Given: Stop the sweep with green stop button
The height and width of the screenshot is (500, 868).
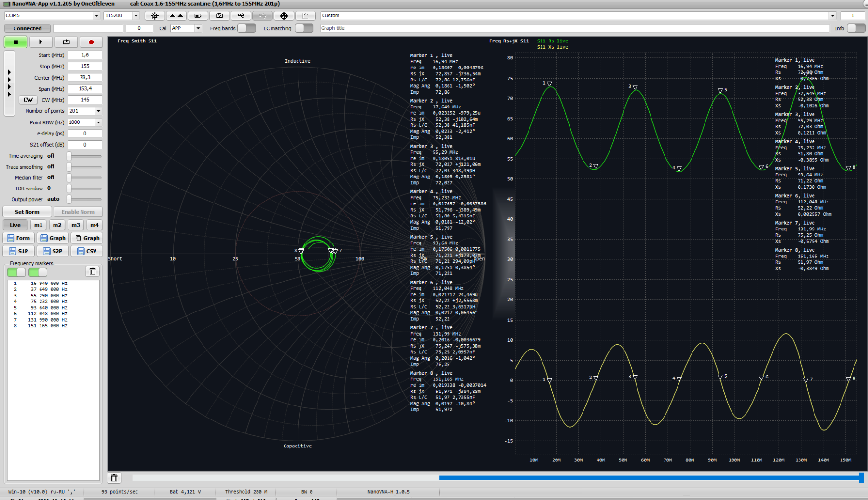Looking at the screenshot, I should pos(15,42).
